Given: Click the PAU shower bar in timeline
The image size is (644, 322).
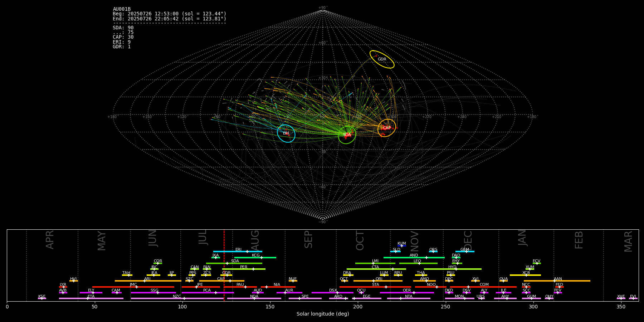Looking at the screenshot, I should coord(240,287).
